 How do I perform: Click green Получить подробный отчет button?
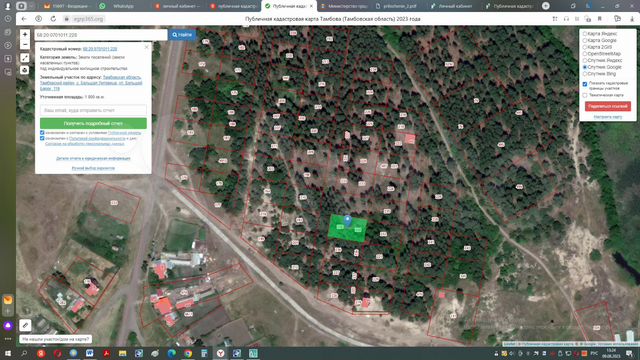click(x=93, y=123)
